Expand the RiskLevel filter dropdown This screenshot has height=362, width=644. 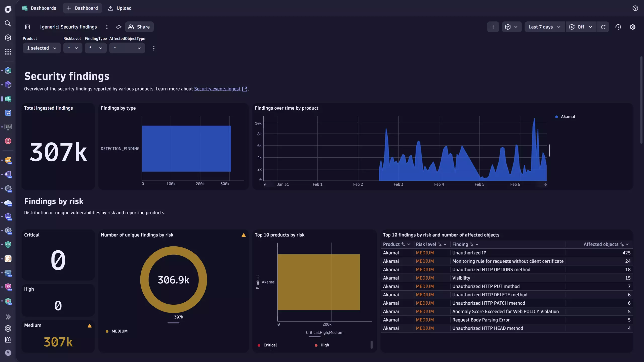click(73, 48)
